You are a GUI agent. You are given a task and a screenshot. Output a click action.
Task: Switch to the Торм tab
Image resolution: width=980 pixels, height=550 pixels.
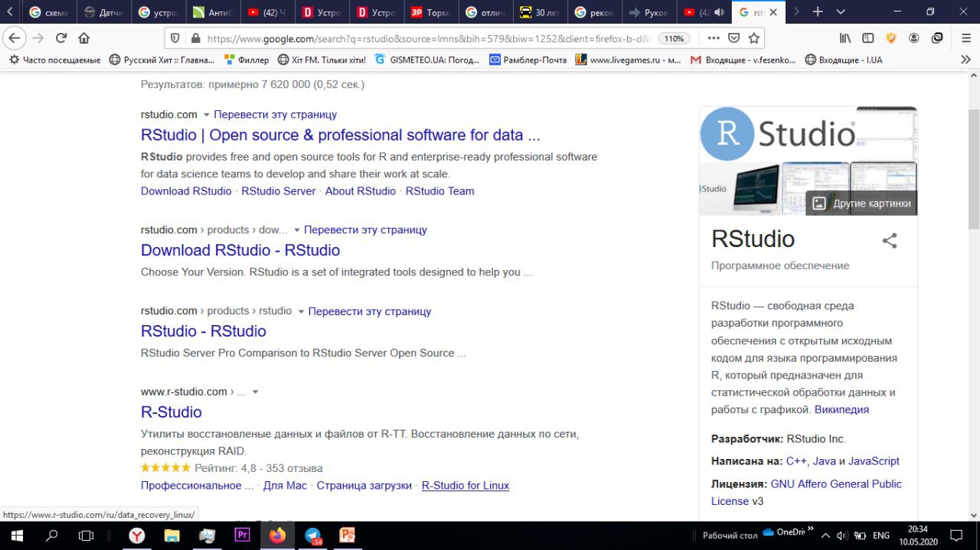click(x=432, y=12)
